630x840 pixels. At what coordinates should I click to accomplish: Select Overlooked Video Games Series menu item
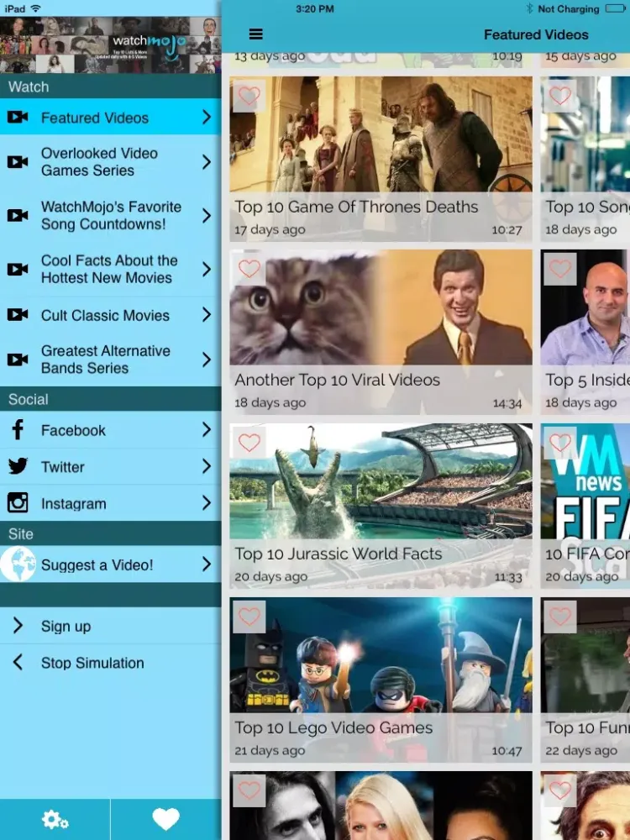110,162
